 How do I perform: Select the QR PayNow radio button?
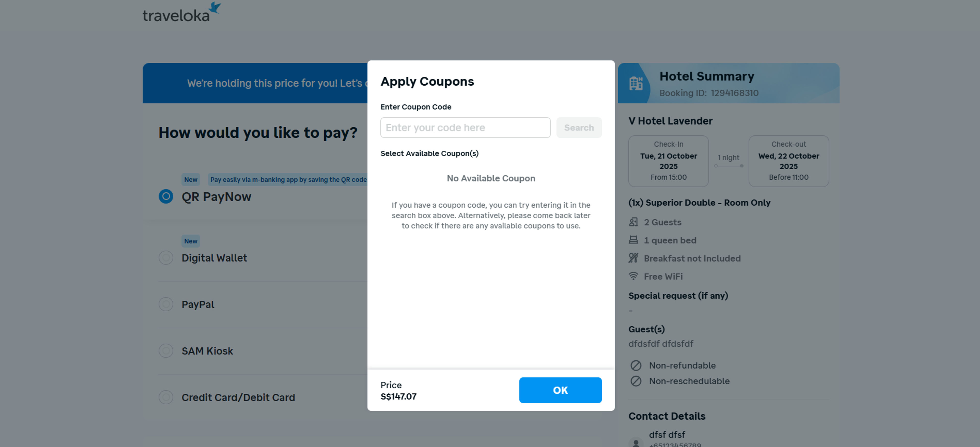(x=166, y=196)
